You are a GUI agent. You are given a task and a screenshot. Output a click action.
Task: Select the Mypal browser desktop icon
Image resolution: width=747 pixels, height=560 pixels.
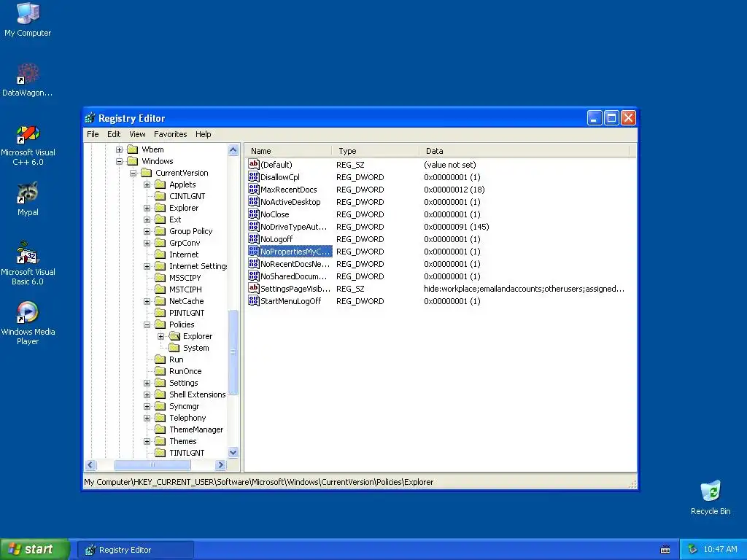click(x=28, y=199)
